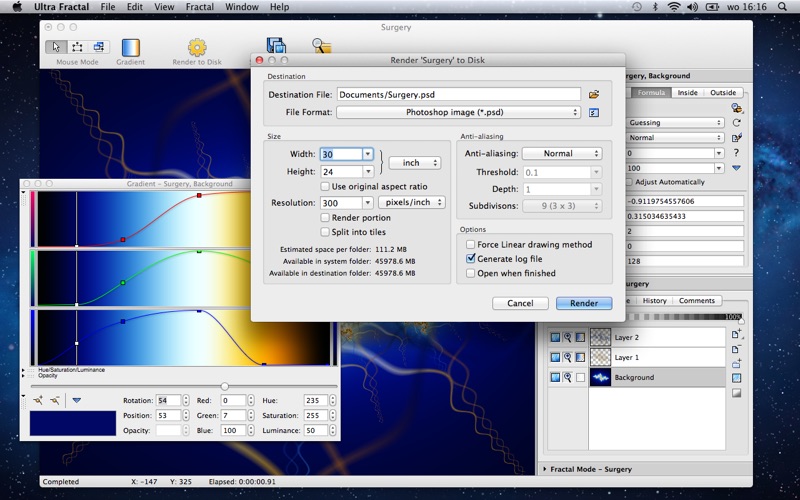Click the blue triangle in Gradient window
The image size is (800, 500).
pos(77,401)
